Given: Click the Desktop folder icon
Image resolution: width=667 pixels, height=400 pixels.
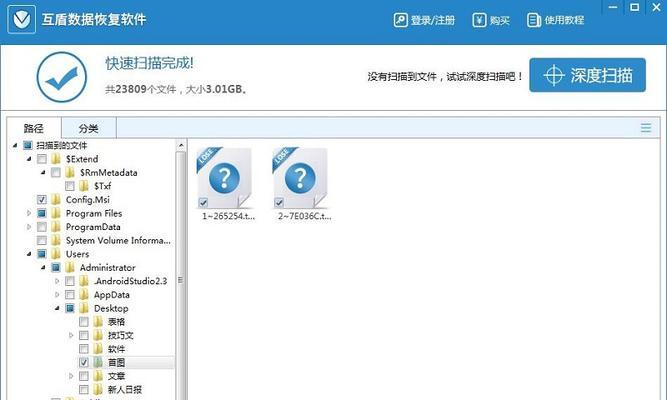Looking at the screenshot, I should (x=84, y=308).
